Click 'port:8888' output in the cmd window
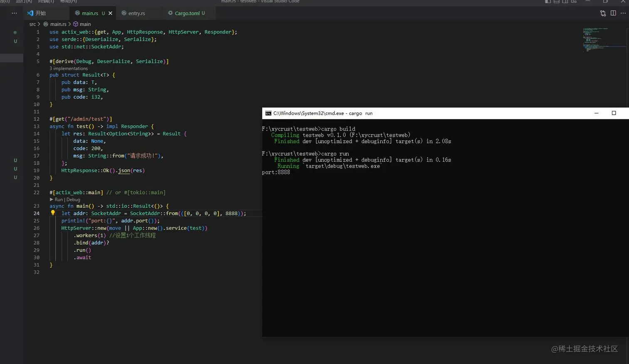This screenshot has height=364, width=629. click(276, 172)
